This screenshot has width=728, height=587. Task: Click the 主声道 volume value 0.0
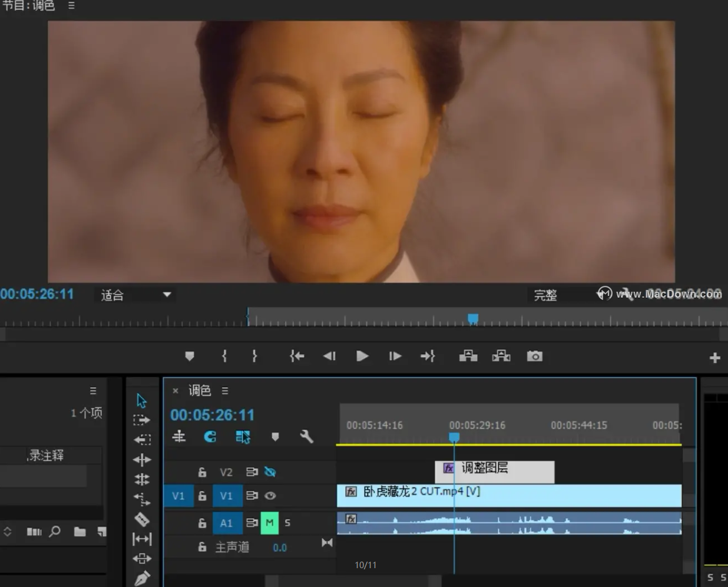(x=280, y=548)
